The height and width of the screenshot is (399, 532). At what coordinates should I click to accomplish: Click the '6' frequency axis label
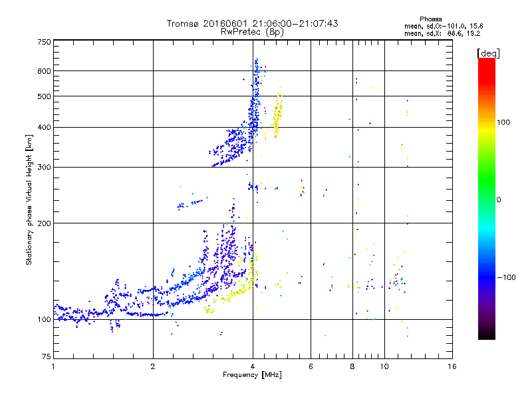click(311, 366)
